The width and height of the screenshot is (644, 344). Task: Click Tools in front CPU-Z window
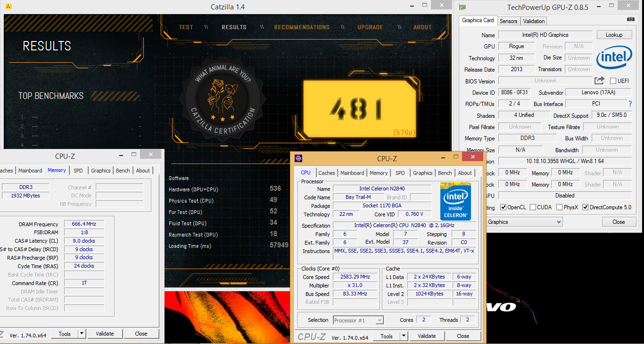387,336
